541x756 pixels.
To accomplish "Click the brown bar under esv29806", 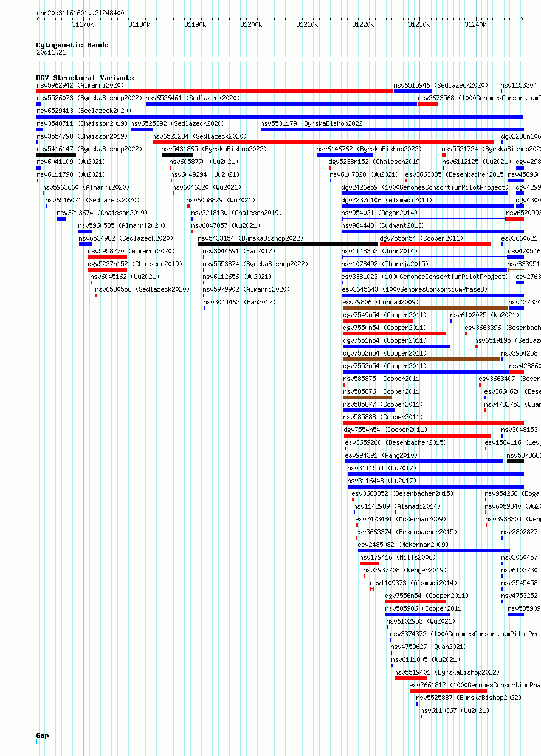I will tap(426, 308).
